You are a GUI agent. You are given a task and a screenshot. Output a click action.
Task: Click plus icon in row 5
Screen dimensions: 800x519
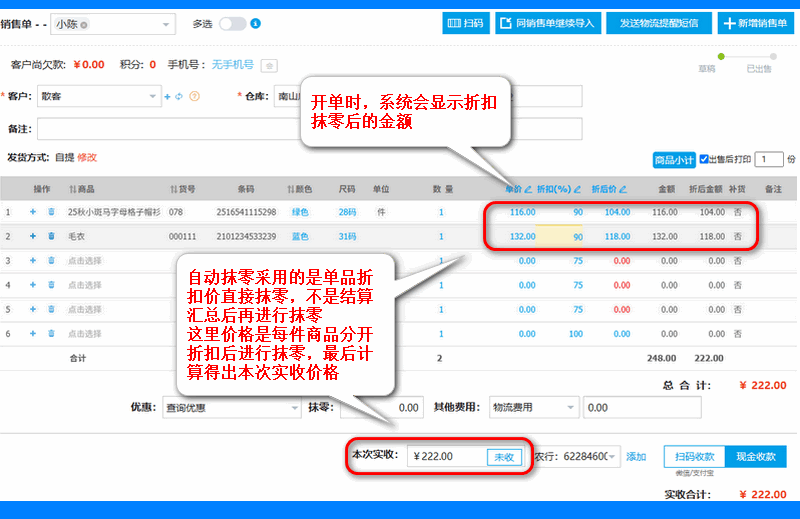(x=33, y=309)
